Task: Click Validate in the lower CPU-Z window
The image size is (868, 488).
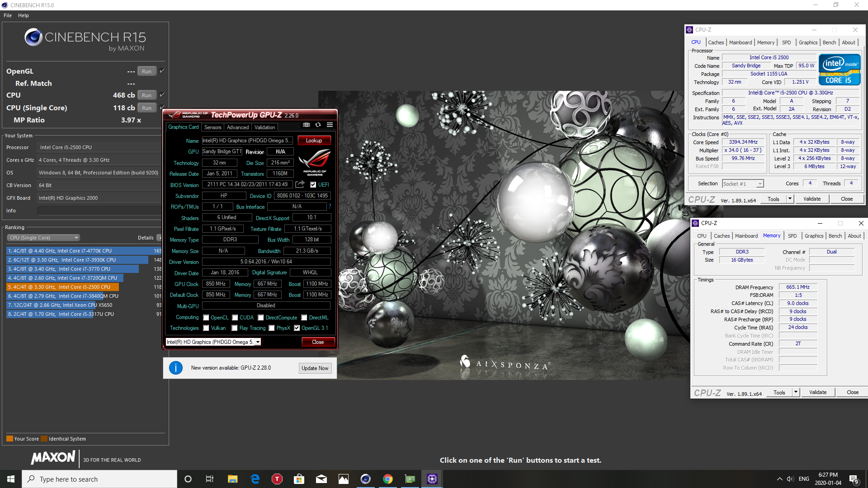Action: (818, 392)
